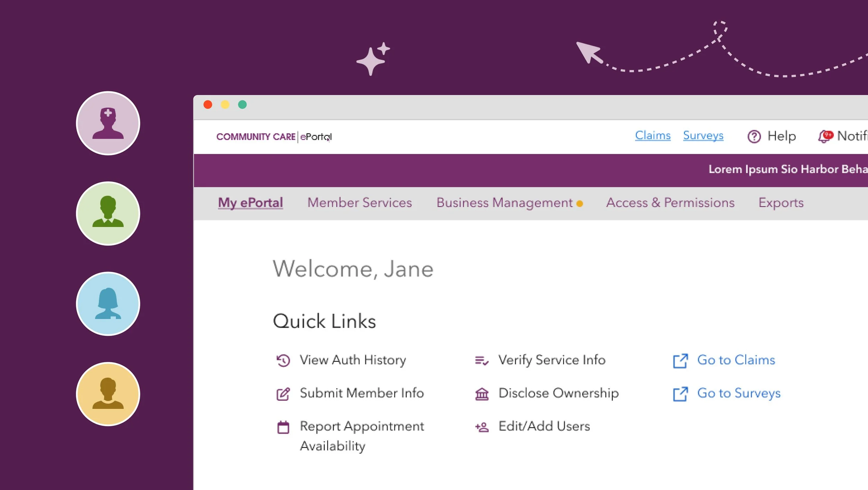The image size is (868, 490).
Task: Open the Business Management tab
Action: 504,203
